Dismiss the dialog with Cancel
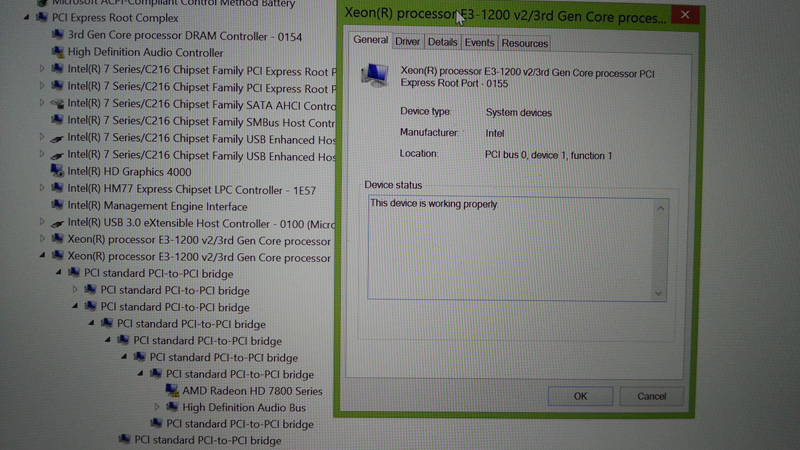This screenshot has width=800, height=450. pos(652,396)
